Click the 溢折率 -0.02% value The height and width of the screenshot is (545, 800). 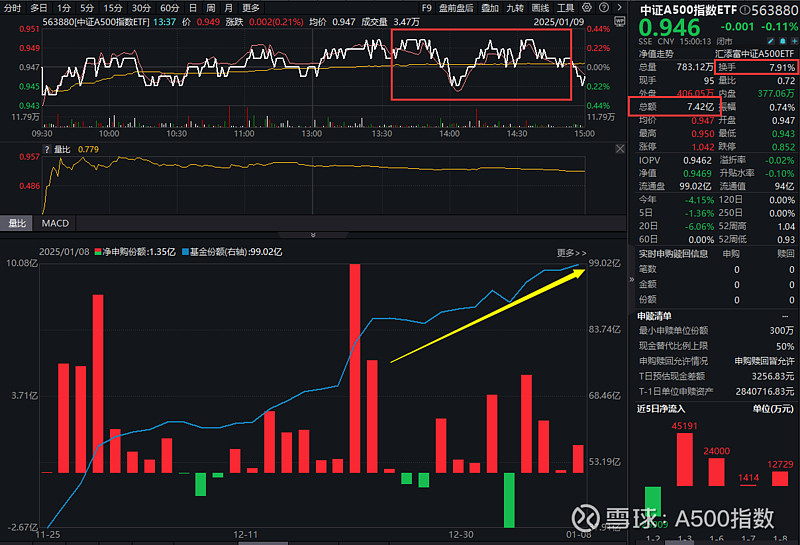pos(780,160)
